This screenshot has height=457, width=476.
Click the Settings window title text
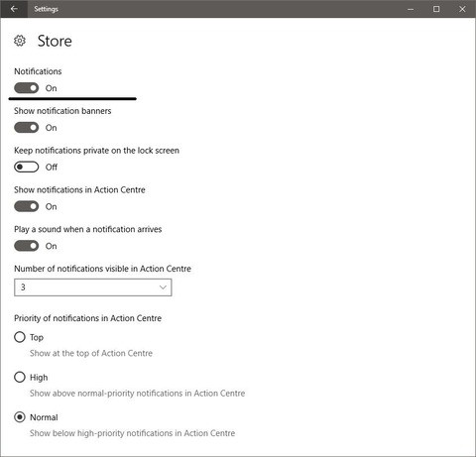pos(46,9)
